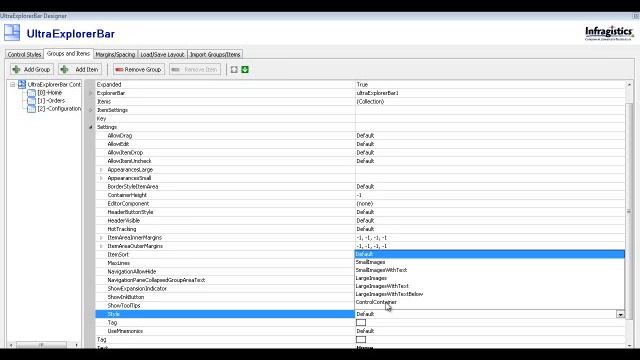The height and width of the screenshot is (360, 640).
Task: Click the empty square toolbar icon
Action: point(234,69)
